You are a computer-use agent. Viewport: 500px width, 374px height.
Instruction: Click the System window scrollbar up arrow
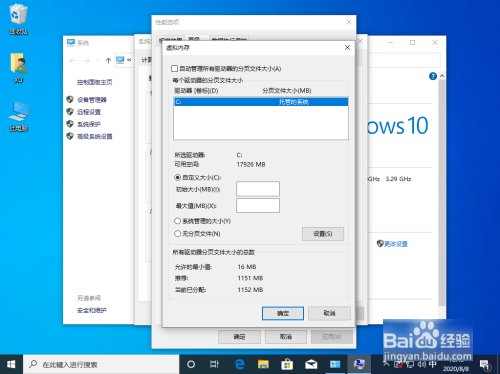pos(442,76)
